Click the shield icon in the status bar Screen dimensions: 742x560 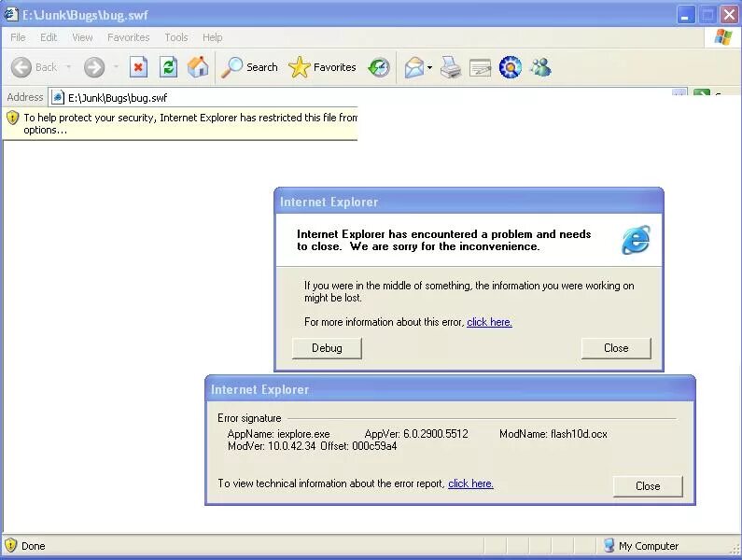[10, 545]
